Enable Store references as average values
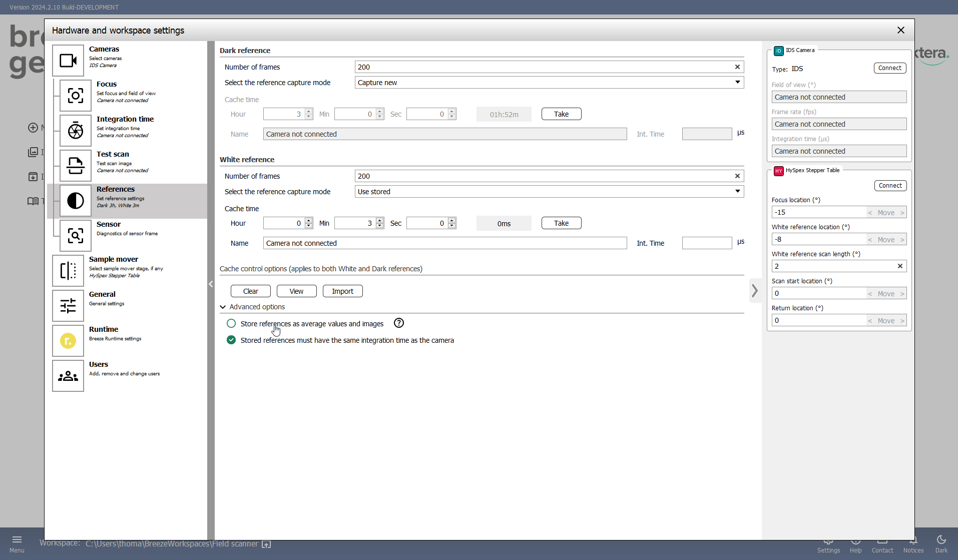Viewport: 958px width, 560px height. 231,324
